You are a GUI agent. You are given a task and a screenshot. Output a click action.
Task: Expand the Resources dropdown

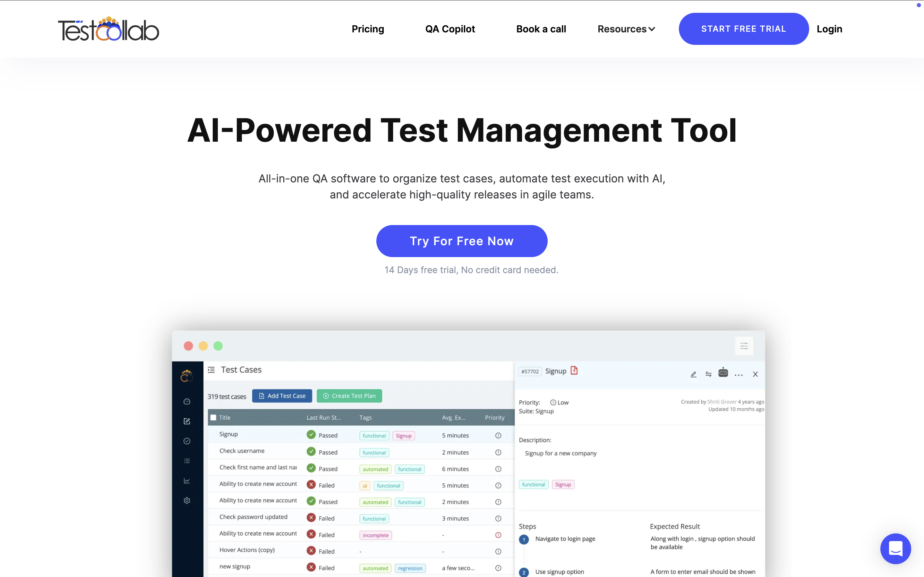(x=626, y=29)
